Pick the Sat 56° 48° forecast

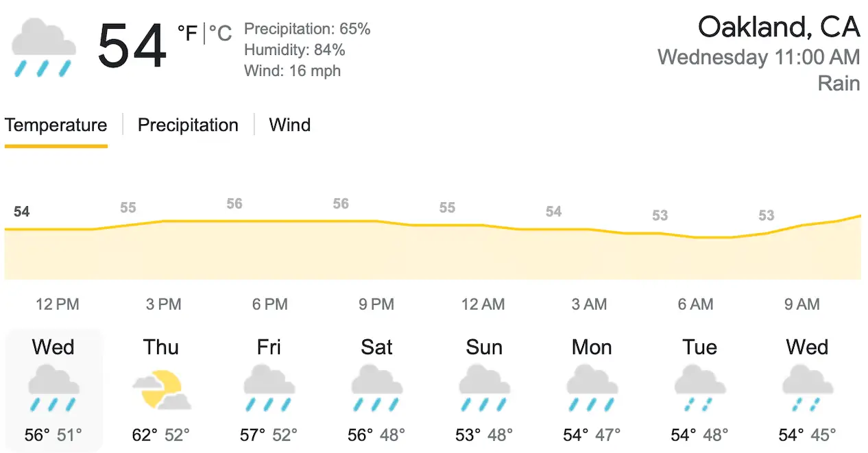click(376, 391)
